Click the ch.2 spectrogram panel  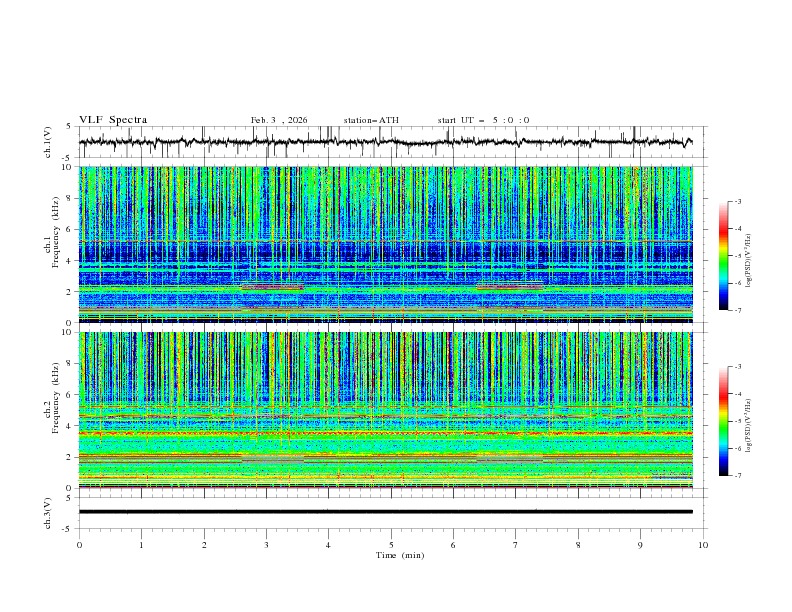tap(386, 410)
